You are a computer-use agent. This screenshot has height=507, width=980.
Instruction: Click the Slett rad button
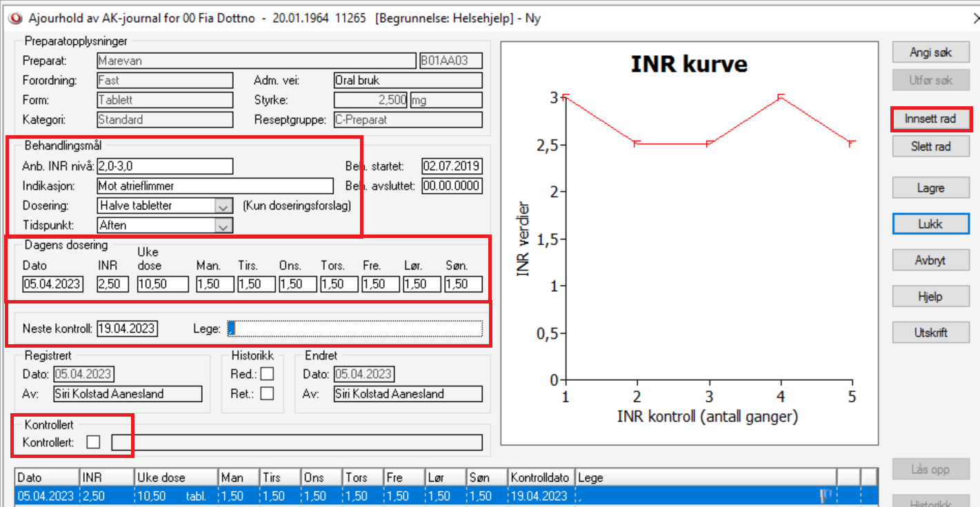click(930, 146)
